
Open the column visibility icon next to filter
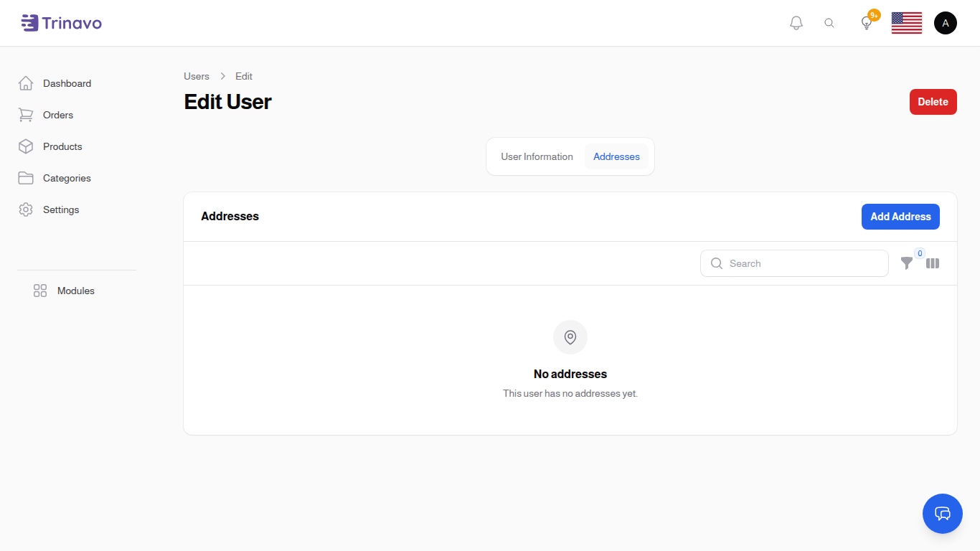[x=932, y=263]
